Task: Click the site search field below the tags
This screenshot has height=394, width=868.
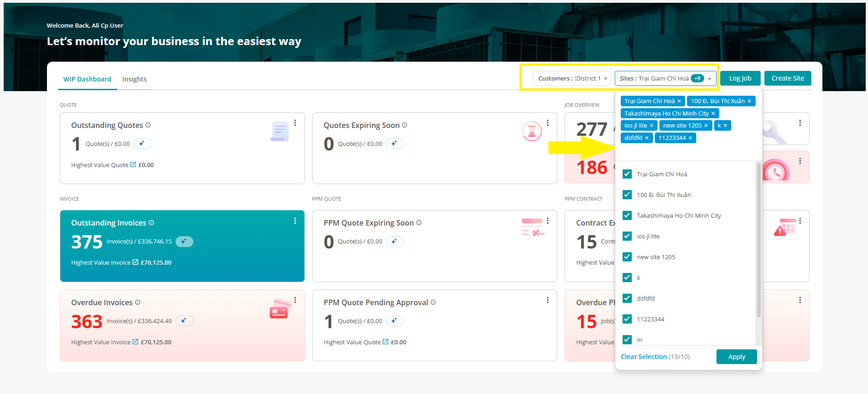Action: [x=688, y=151]
